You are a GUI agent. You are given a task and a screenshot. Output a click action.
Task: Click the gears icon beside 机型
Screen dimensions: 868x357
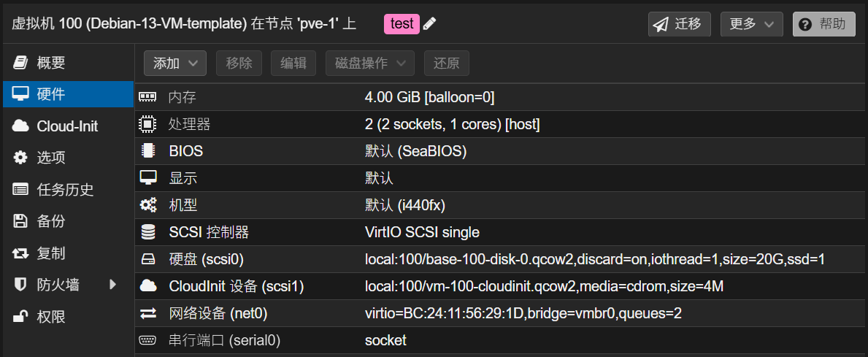coord(147,205)
